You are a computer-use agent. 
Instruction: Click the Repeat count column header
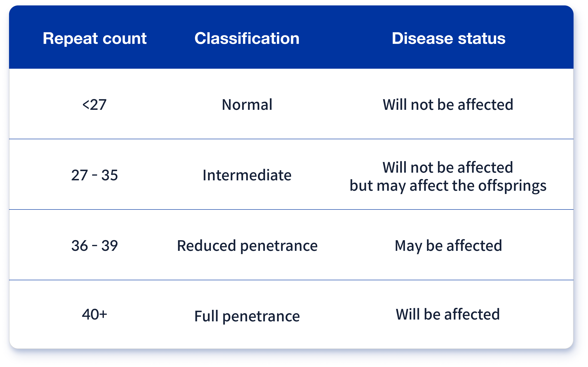(95, 38)
